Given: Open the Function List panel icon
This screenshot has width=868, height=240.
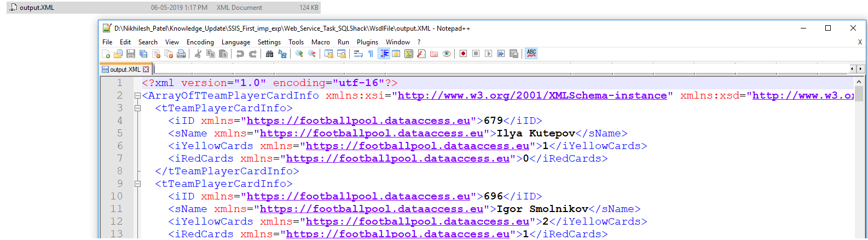Looking at the screenshot, I should coord(421,54).
